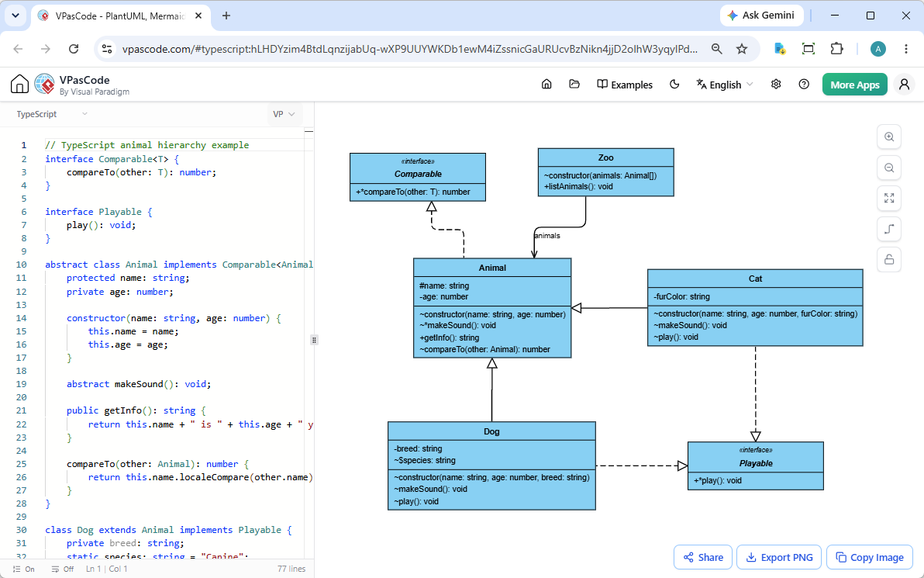
Task: Click code line 10 abstract class Animal
Action: (179, 265)
